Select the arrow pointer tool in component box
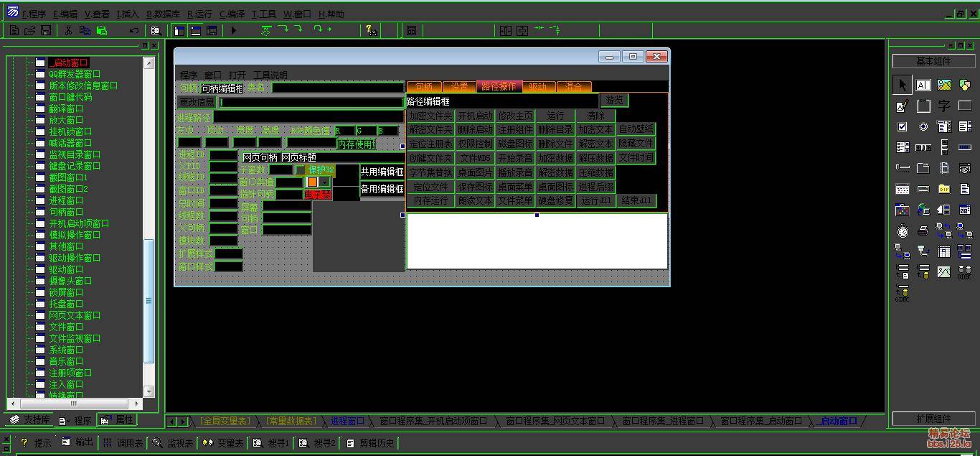The height and width of the screenshot is (456, 980). tap(903, 85)
